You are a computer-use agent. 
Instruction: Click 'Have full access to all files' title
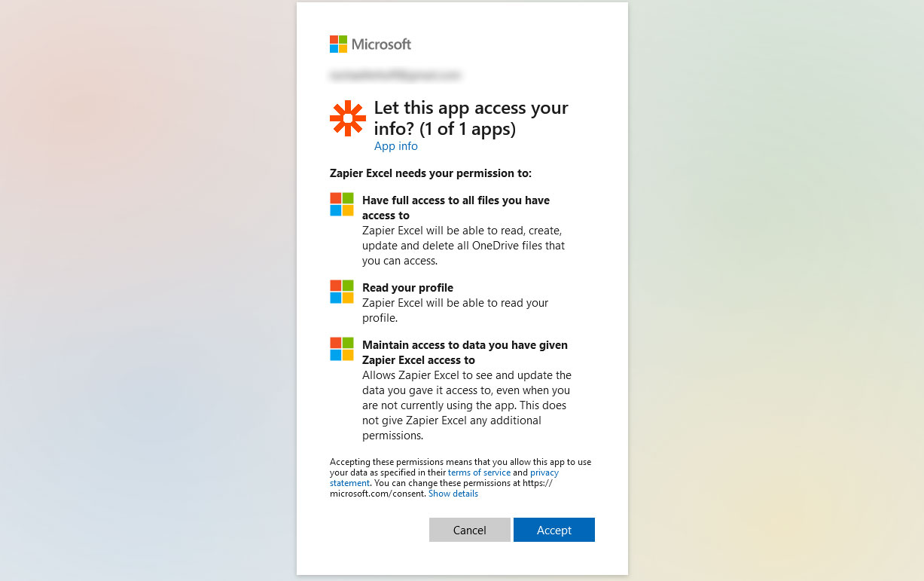pos(456,208)
